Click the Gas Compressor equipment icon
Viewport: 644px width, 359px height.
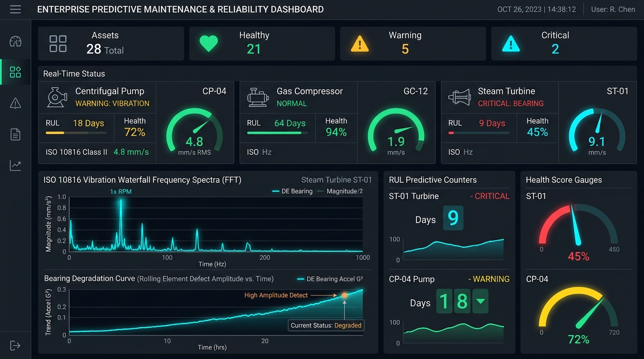[x=258, y=97]
